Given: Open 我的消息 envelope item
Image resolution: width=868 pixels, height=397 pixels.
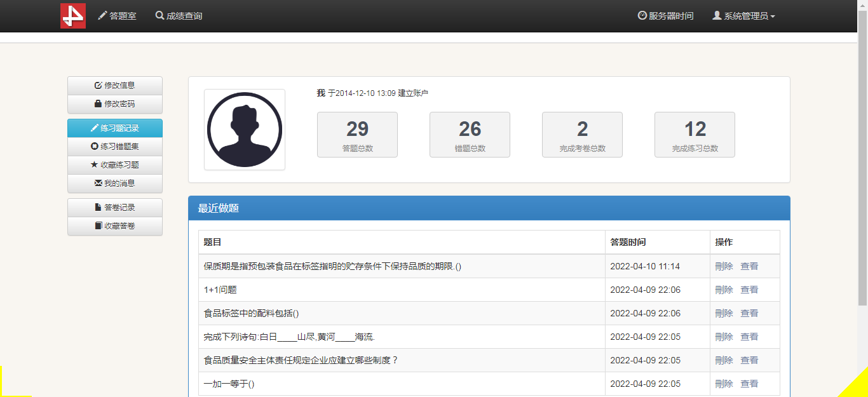Looking at the screenshot, I should coord(115,184).
